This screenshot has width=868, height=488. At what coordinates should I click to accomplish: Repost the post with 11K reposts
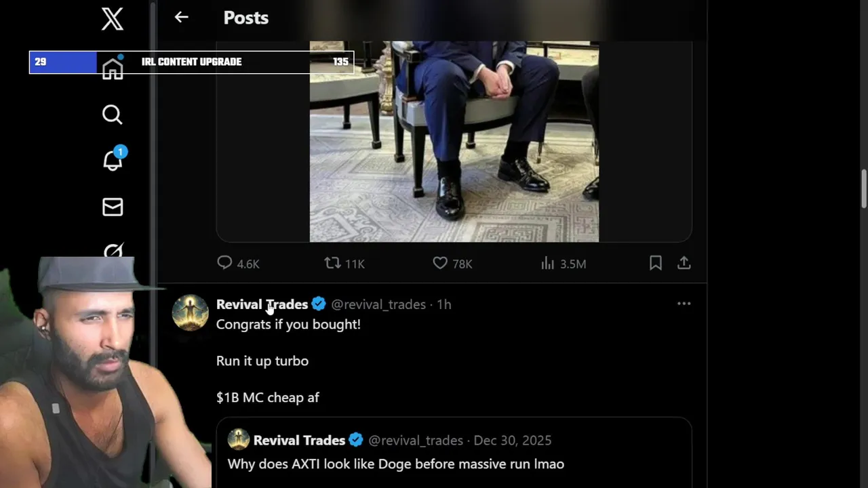coord(332,263)
